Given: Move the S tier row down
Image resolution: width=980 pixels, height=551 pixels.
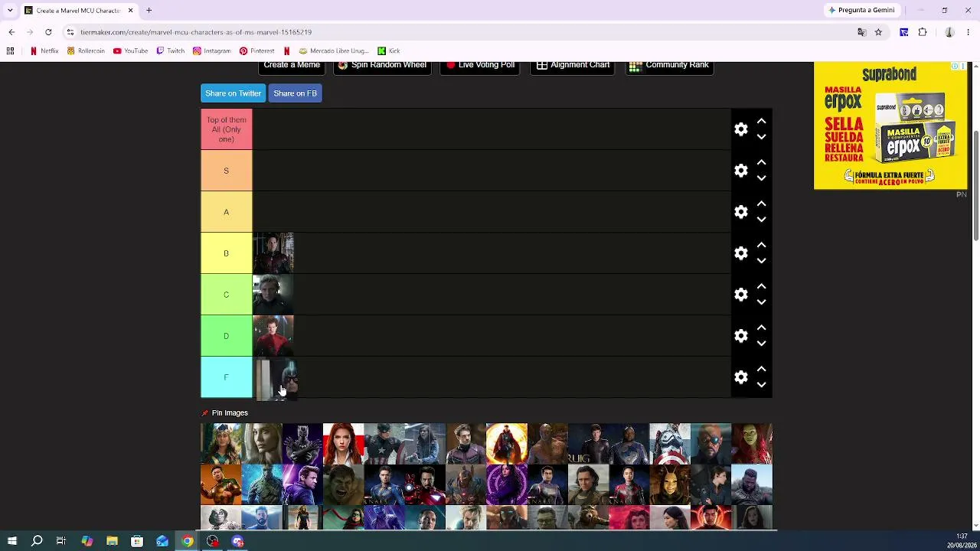Looking at the screenshot, I should (761, 178).
